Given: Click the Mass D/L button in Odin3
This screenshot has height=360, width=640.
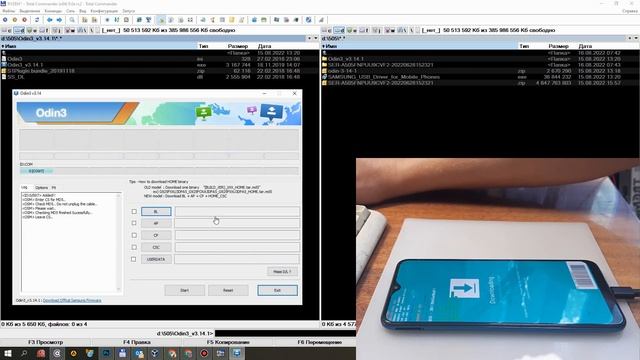Looking at the screenshot, I should pos(282,271).
